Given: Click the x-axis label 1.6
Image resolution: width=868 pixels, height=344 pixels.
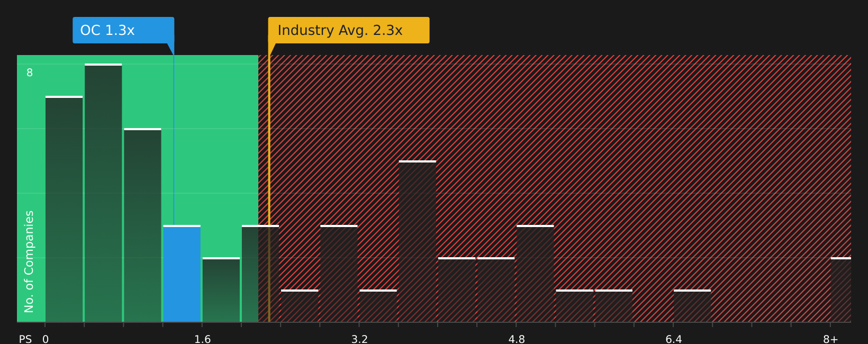Looking at the screenshot, I should (x=202, y=339).
